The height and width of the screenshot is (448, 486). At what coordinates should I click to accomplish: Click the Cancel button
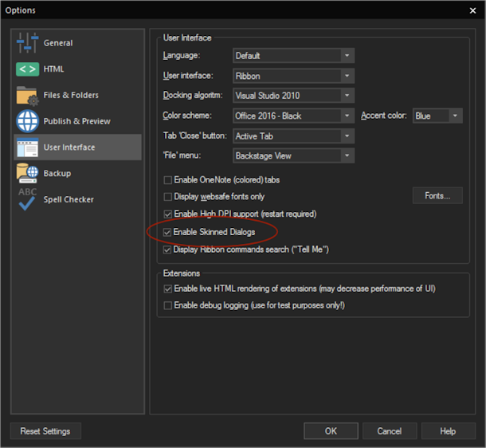390,431
